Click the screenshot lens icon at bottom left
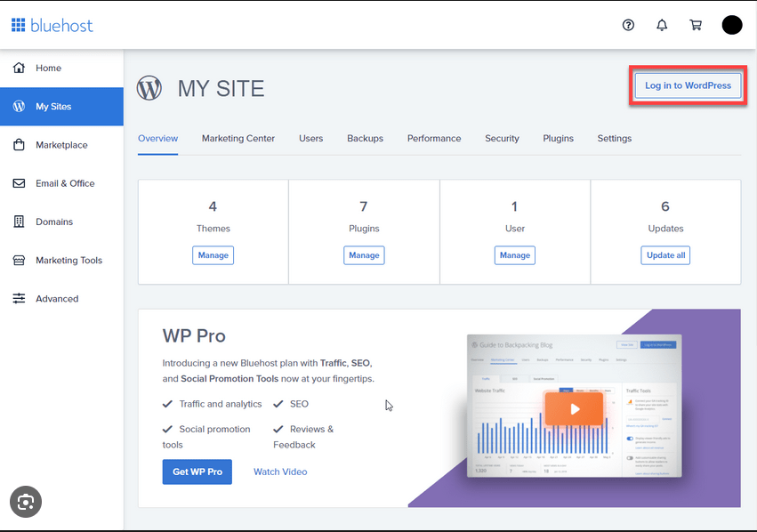The width and height of the screenshot is (757, 532). coord(26,502)
